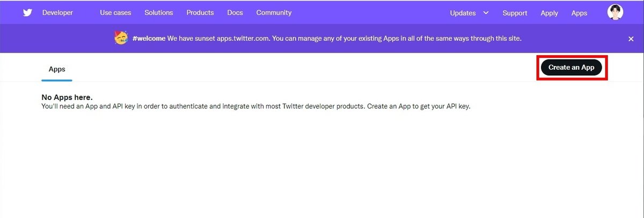Open the Updates menu label
The width and height of the screenshot is (644, 218).
pos(463,13)
